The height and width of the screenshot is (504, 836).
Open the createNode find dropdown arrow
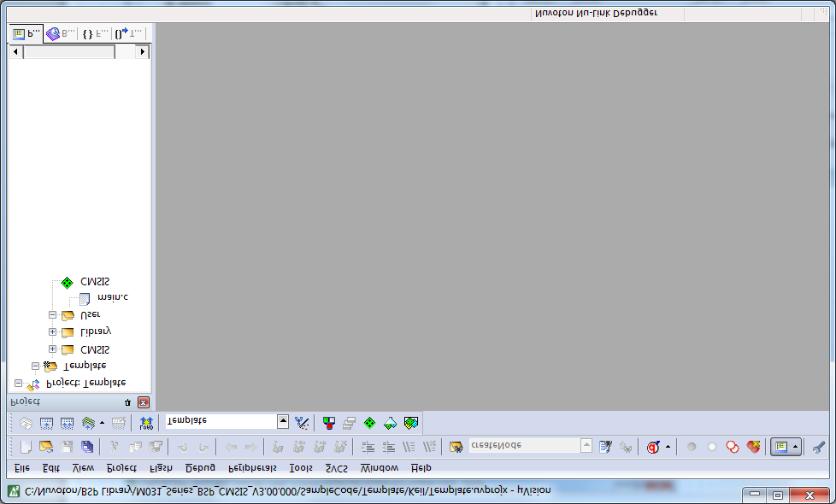(x=586, y=445)
